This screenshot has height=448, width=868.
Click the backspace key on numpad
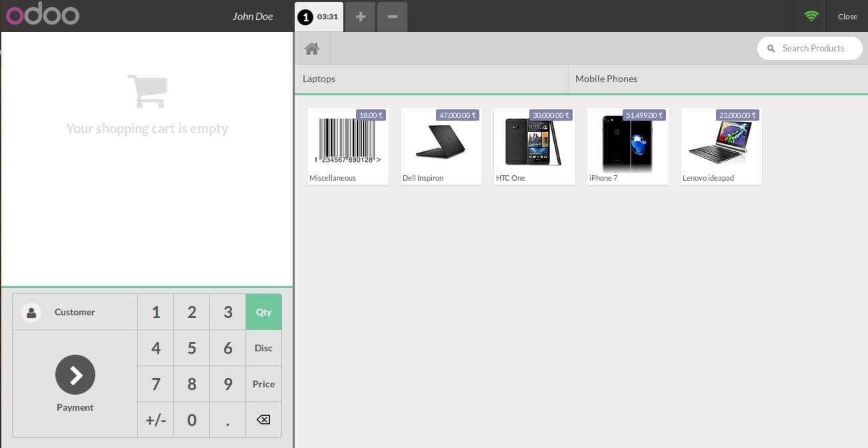263,420
